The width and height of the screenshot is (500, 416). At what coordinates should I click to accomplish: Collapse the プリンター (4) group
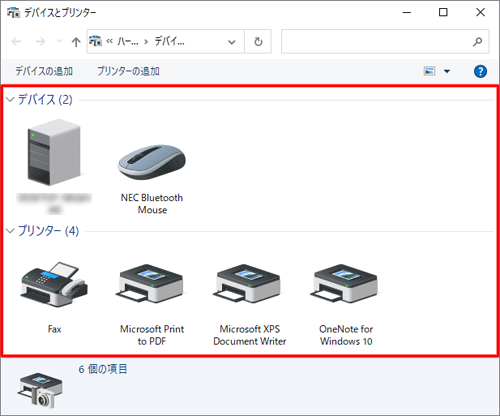(10, 231)
